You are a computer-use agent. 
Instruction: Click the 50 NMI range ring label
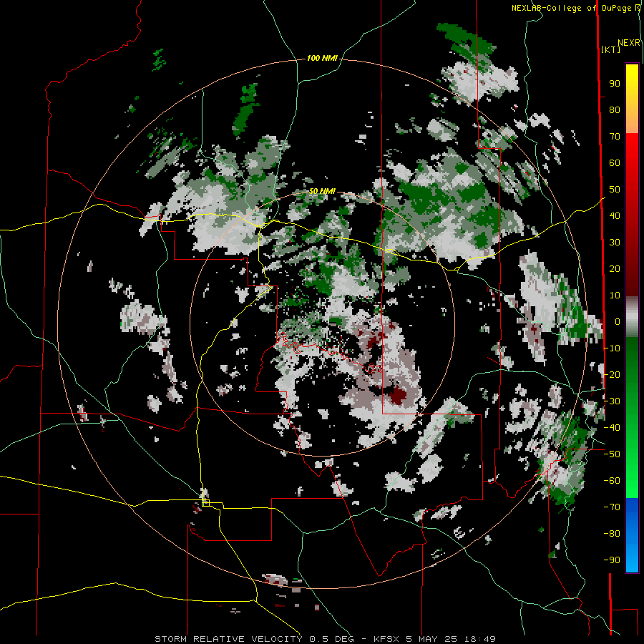pyautogui.click(x=322, y=191)
